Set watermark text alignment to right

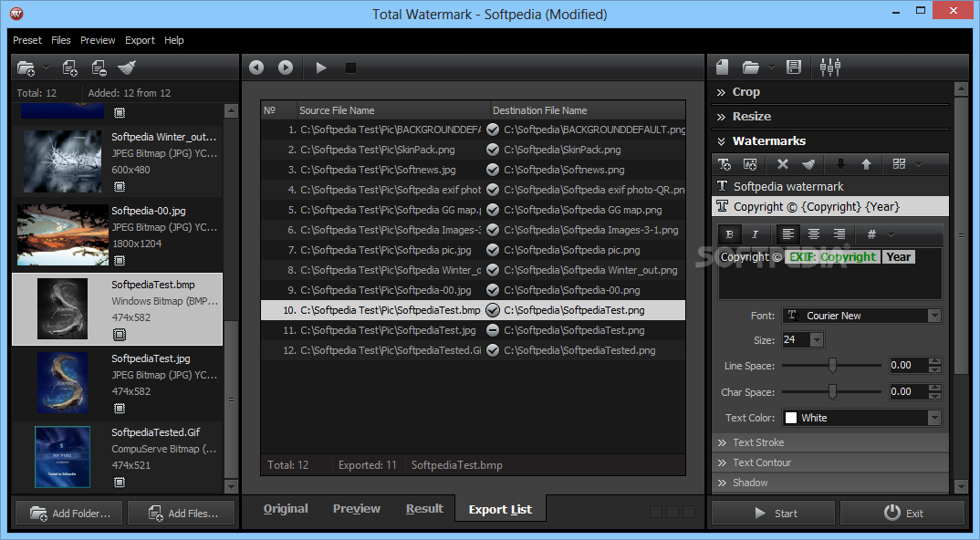(839, 234)
